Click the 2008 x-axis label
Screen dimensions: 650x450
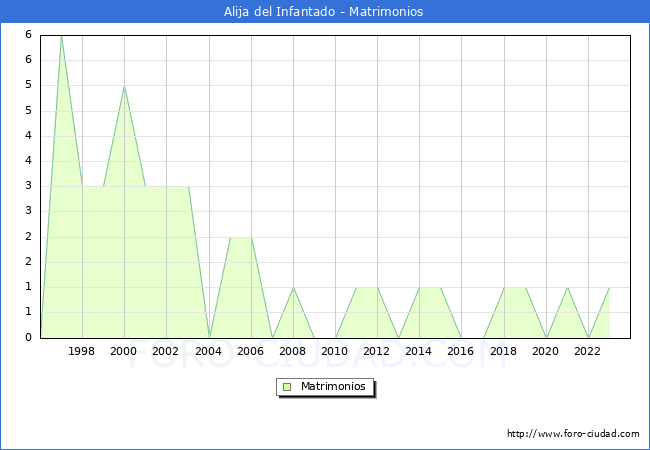pos(293,351)
